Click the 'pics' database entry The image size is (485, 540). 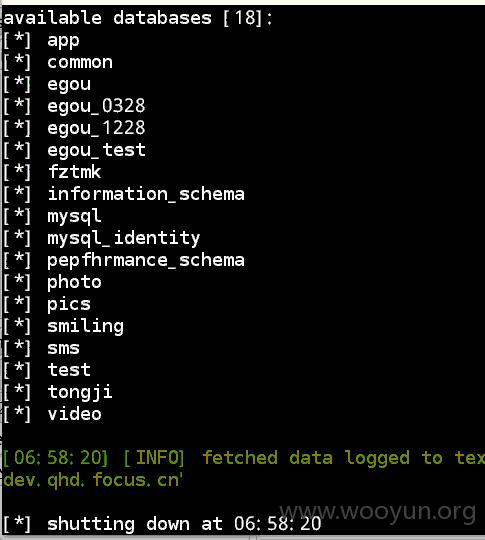tap(69, 304)
